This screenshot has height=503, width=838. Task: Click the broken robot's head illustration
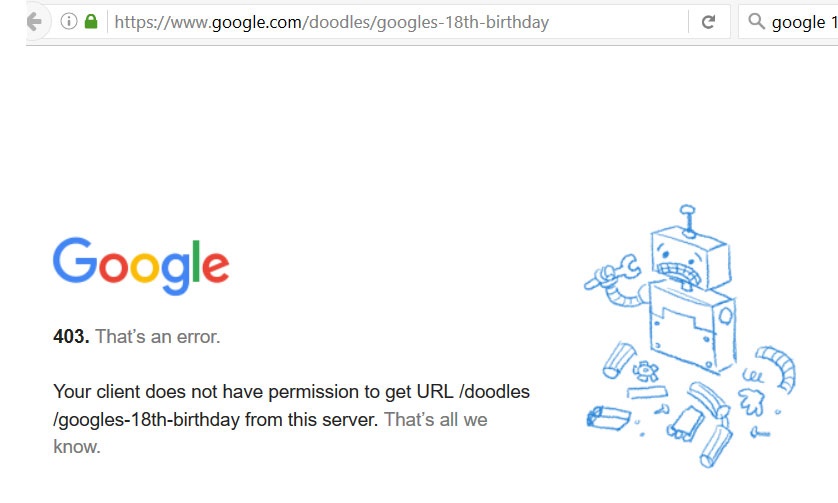click(x=690, y=259)
